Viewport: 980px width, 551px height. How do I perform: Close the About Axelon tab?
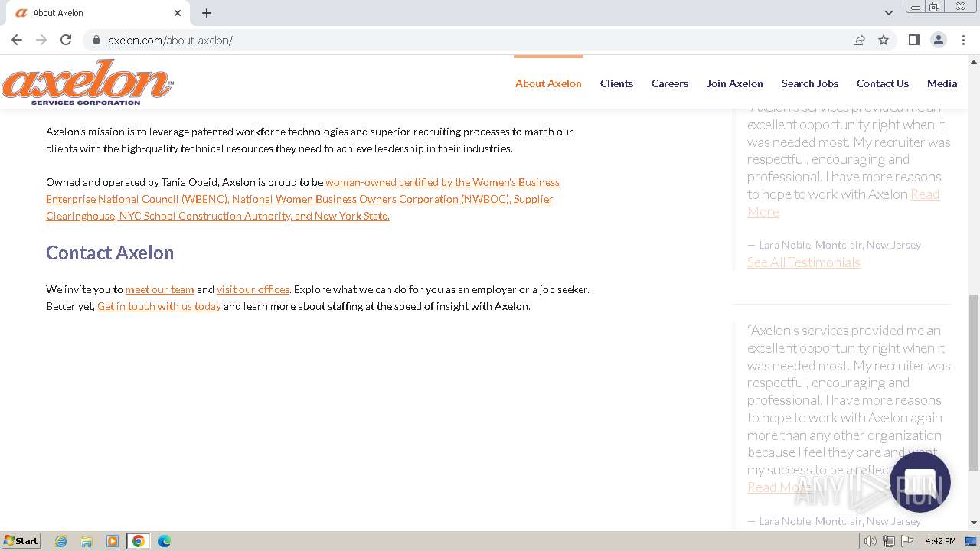(178, 13)
